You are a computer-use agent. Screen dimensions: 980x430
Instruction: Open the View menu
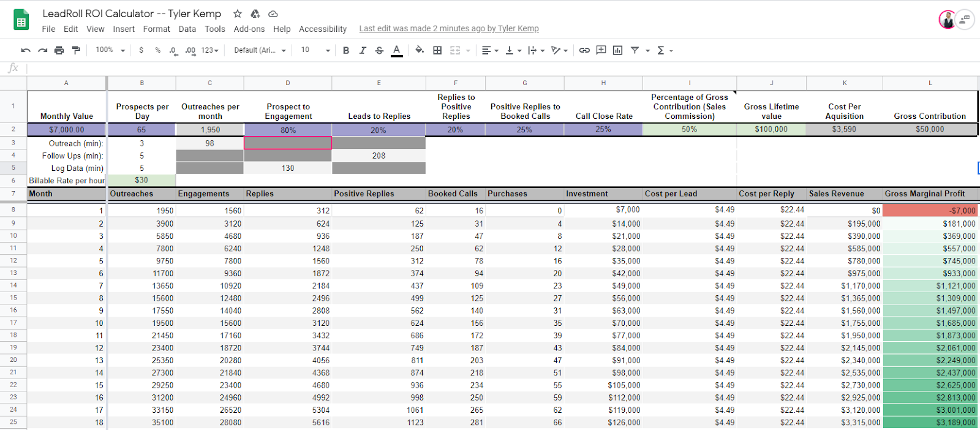[x=95, y=29]
